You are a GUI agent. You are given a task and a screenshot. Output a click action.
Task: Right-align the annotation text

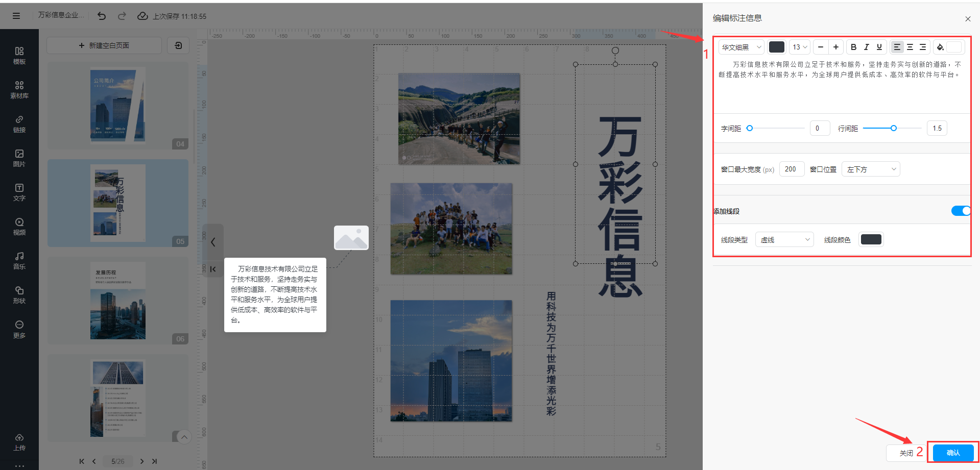tap(922, 47)
